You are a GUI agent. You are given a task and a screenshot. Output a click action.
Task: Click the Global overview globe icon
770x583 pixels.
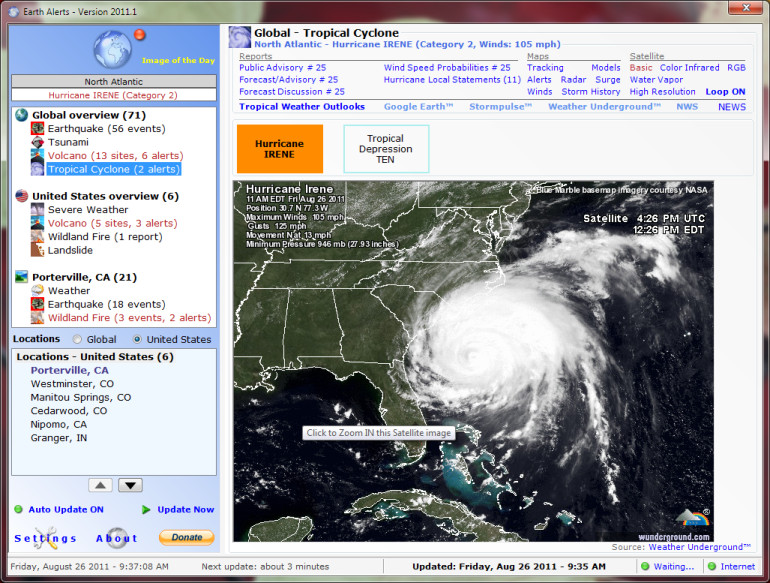(22, 115)
